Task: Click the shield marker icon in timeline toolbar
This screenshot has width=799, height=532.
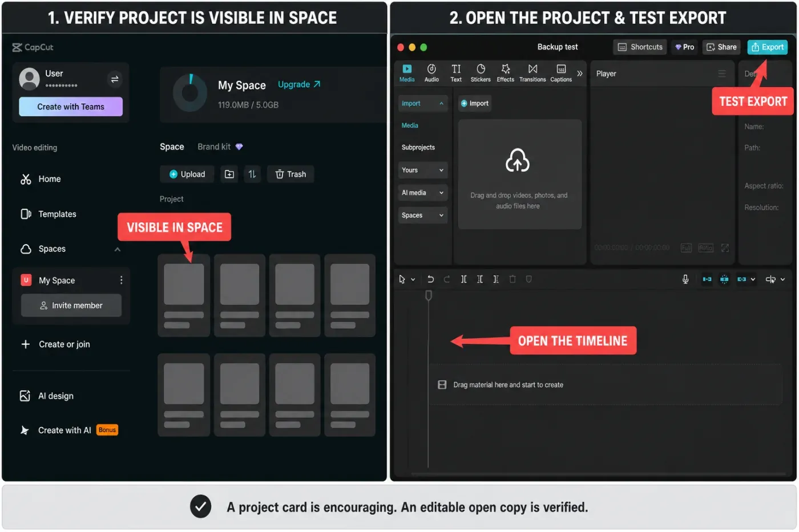Action: 529,279
